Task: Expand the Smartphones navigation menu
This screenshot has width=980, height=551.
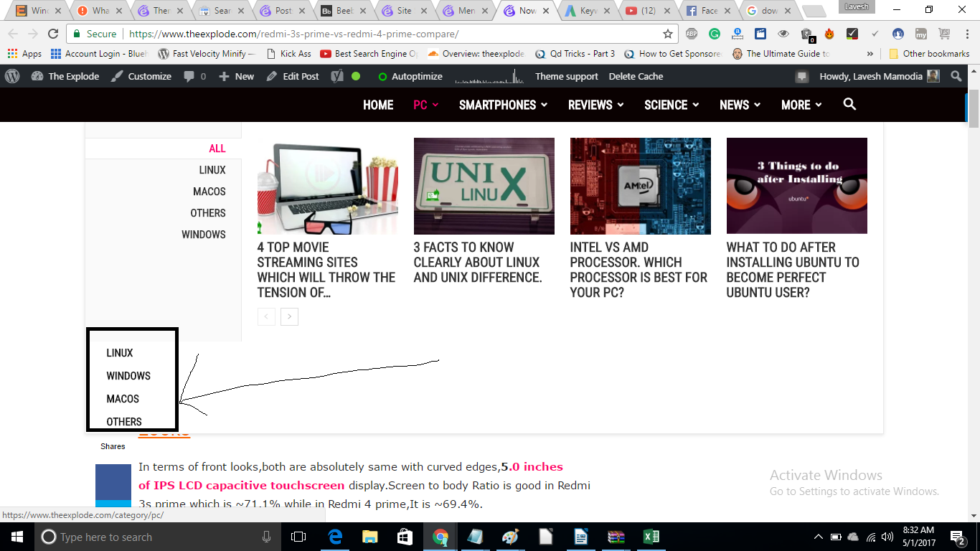Action: click(x=503, y=105)
